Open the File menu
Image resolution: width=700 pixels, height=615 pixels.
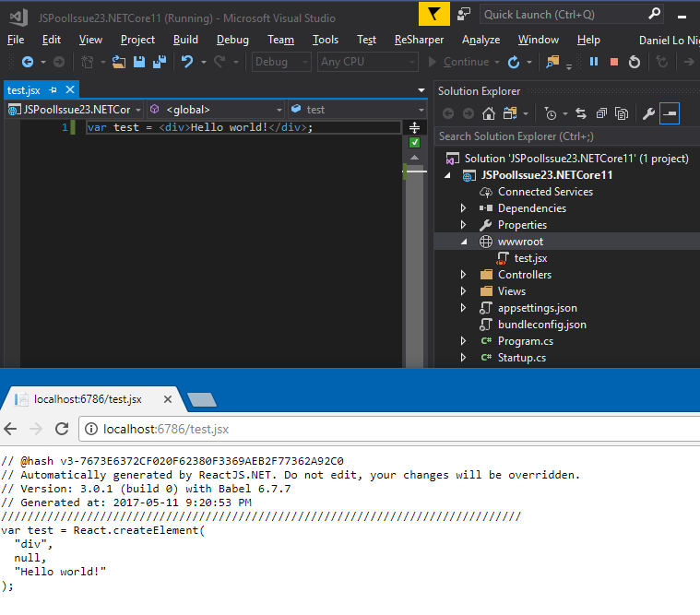tap(16, 40)
